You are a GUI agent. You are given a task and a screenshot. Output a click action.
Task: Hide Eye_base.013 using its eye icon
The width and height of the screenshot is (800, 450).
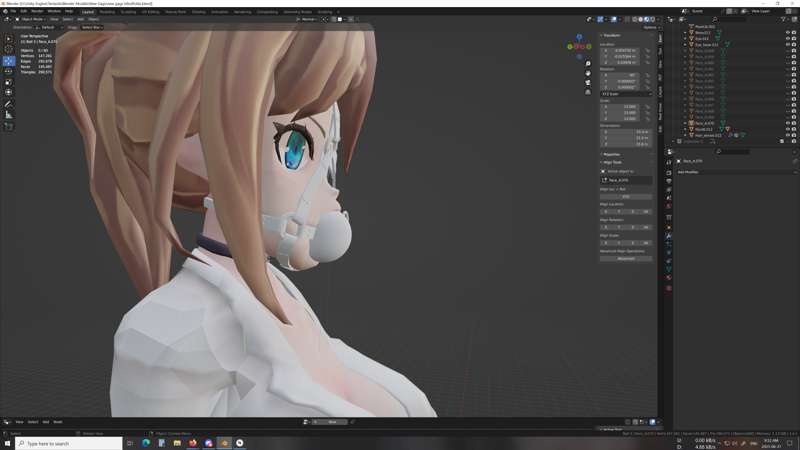click(787, 45)
